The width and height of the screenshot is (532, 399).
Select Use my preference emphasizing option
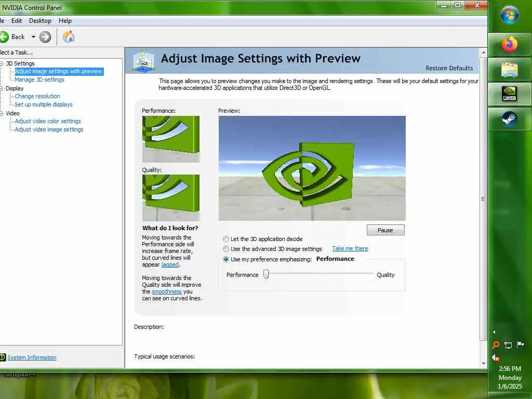pos(226,259)
